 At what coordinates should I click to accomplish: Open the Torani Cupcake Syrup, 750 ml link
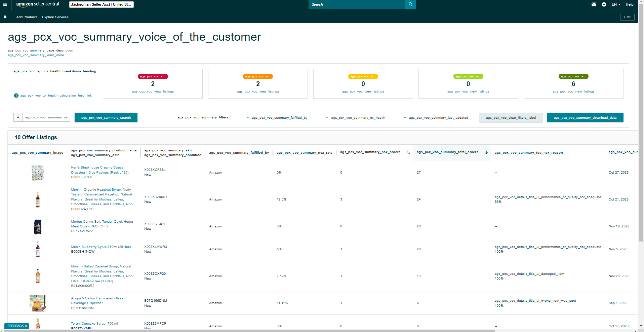(94, 324)
